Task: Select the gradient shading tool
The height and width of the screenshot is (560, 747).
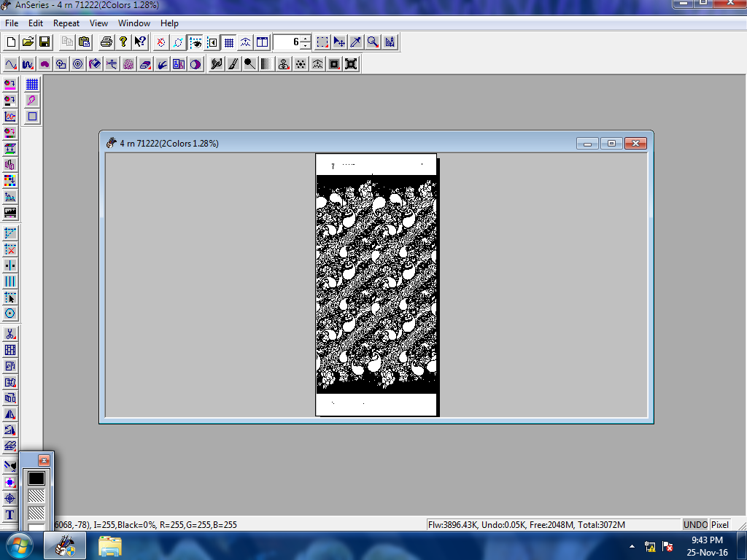Action: [x=266, y=64]
